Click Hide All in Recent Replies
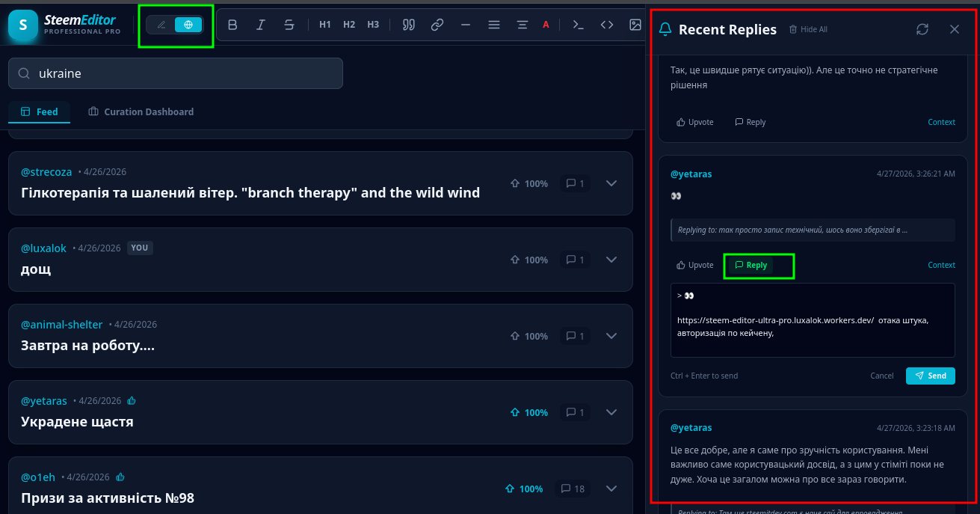Viewport: 980px width, 514px height. click(808, 29)
